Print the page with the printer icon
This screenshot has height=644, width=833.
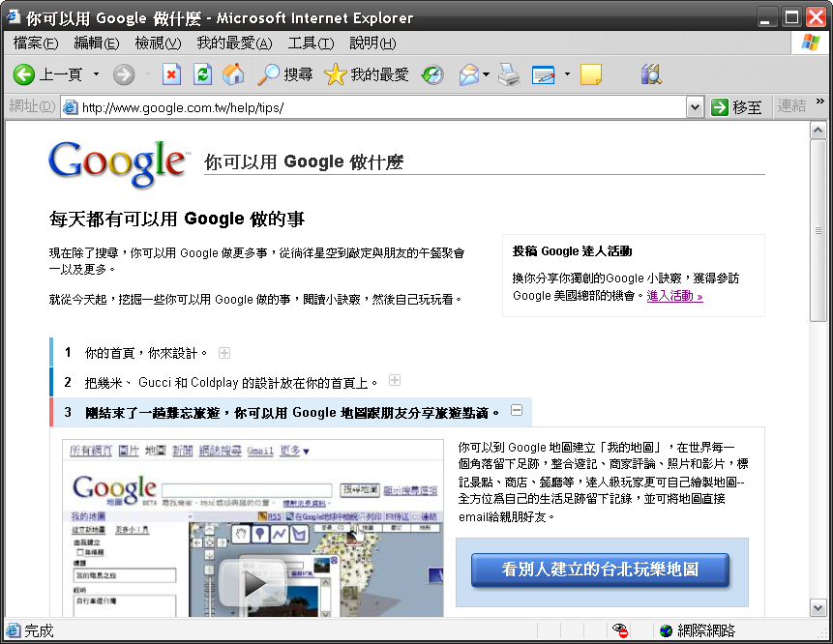point(509,74)
